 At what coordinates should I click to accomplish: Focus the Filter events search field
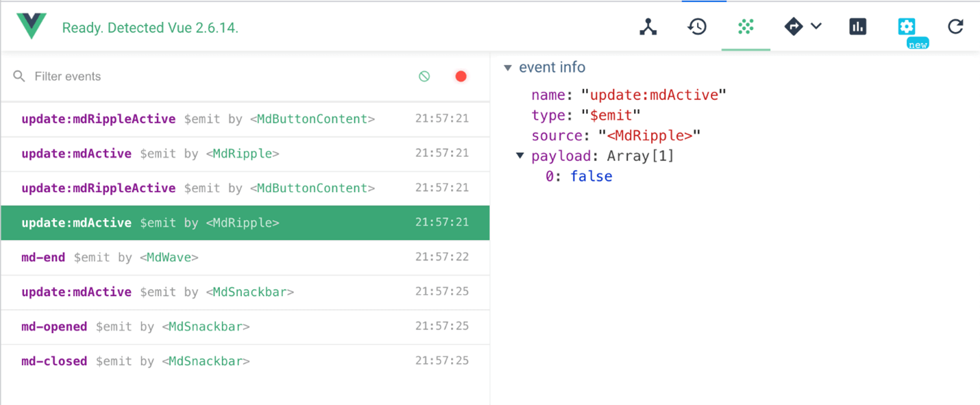pos(206,76)
